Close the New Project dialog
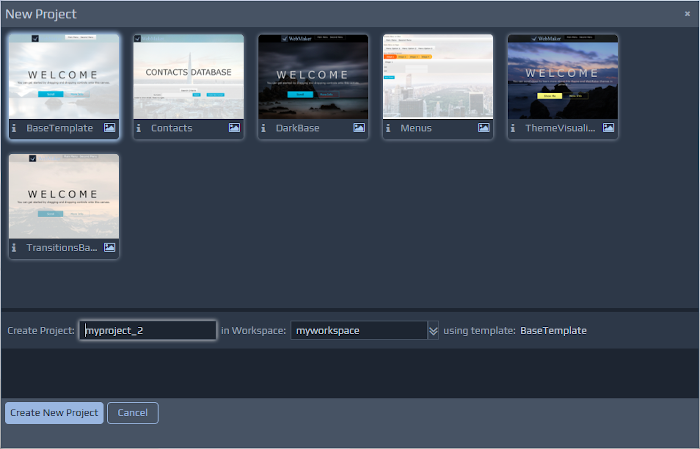The width and height of the screenshot is (700, 449). (688, 14)
